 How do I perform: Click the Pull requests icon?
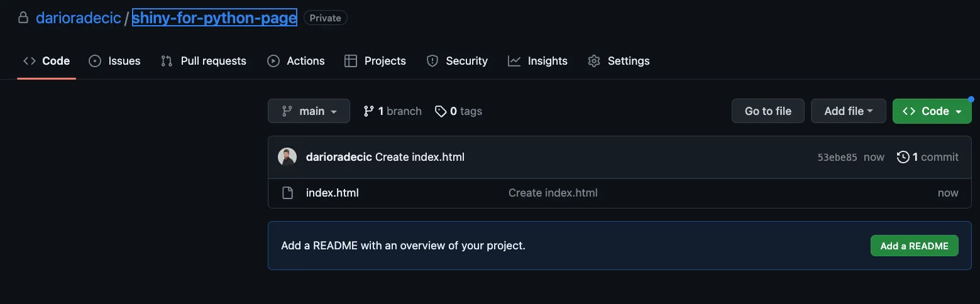[167, 61]
